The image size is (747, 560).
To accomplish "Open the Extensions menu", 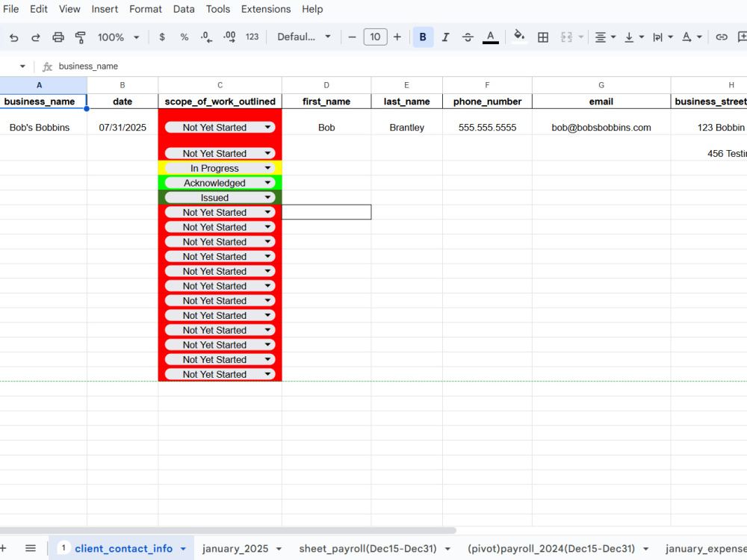I will tap(266, 9).
